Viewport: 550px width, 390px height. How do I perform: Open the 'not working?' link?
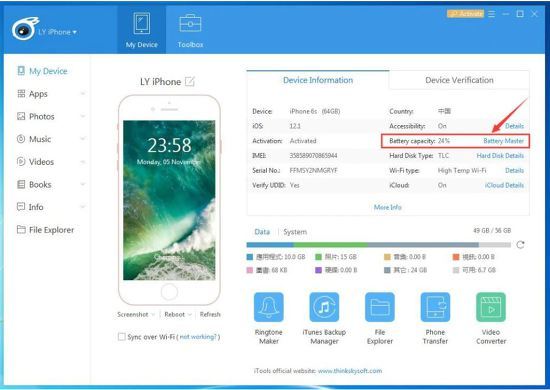[198, 337]
